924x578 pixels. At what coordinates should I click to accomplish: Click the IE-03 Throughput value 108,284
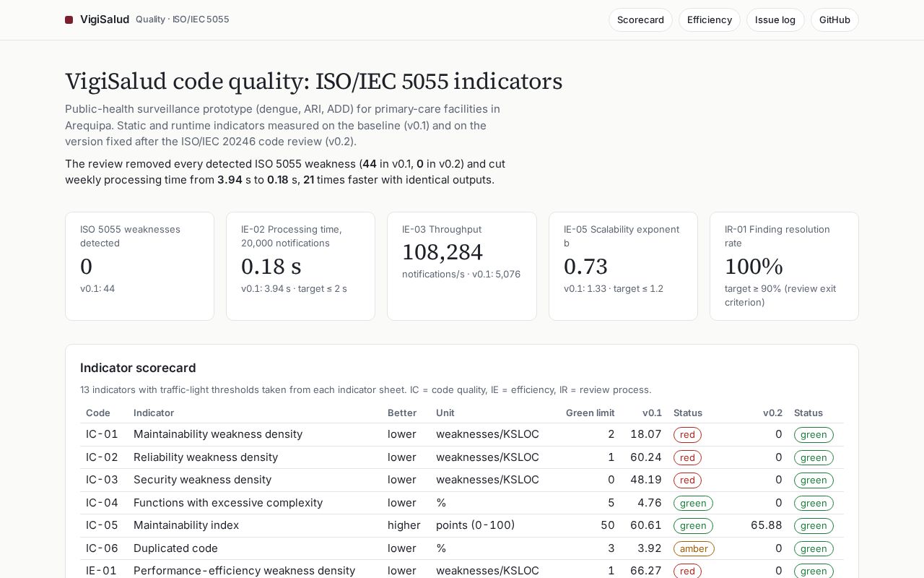(443, 252)
